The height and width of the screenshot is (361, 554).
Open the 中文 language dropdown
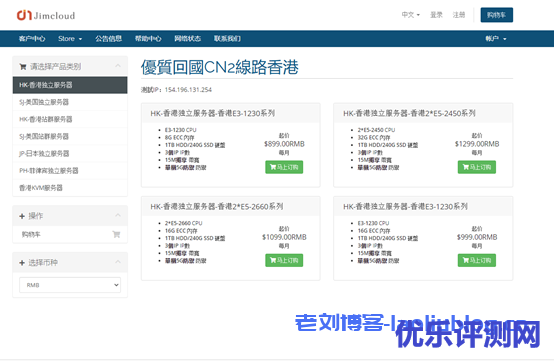pos(411,15)
